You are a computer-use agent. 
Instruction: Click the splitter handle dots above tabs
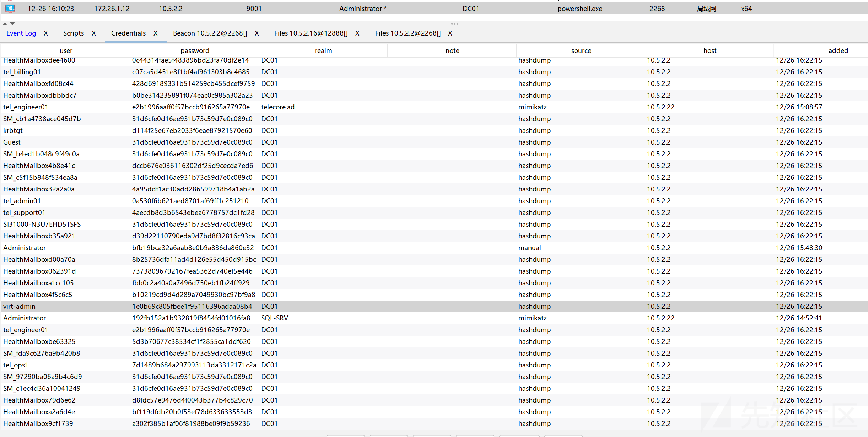[455, 24]
